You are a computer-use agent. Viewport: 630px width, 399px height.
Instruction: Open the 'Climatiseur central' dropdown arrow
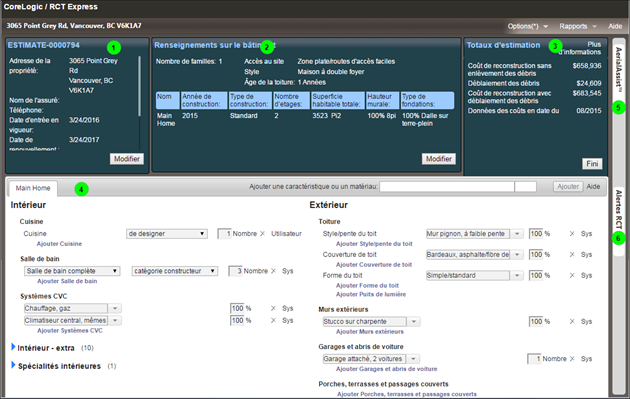(115, 321)
